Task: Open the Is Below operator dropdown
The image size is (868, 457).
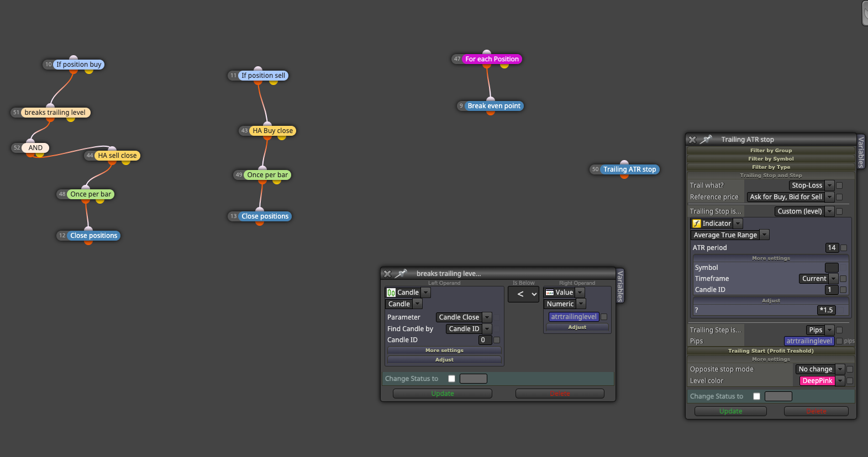Action: pos(523,294)
